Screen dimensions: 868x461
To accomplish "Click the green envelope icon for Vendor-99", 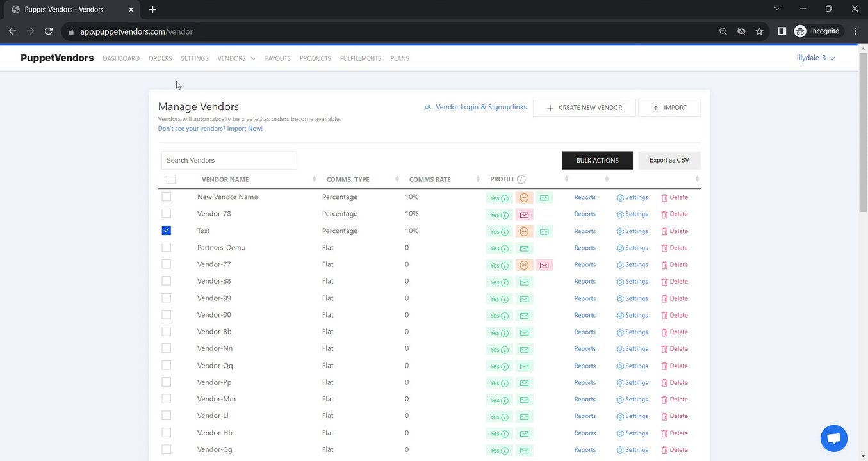I will [524, 299].
